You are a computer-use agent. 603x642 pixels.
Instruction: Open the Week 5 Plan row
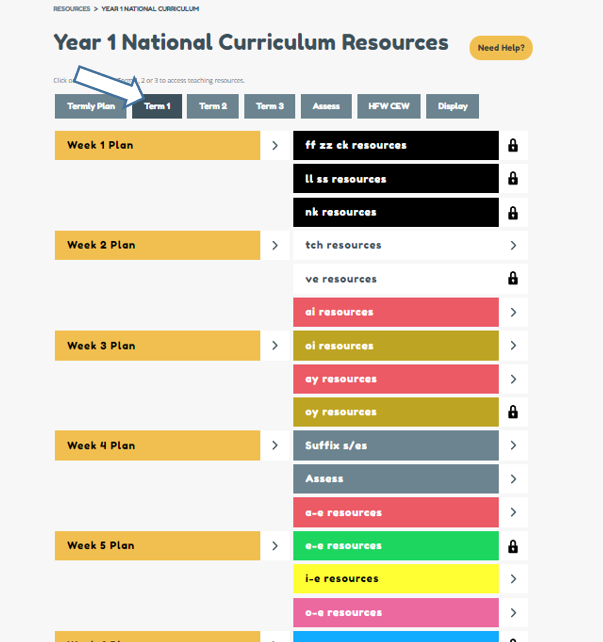click(157, 546)
